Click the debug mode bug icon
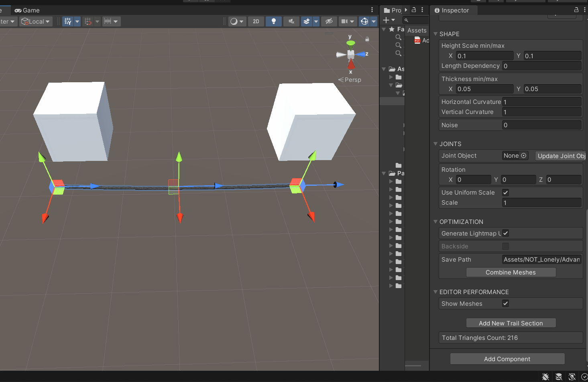Viewport: 588px width, 382px height. (x=545, y=376)
